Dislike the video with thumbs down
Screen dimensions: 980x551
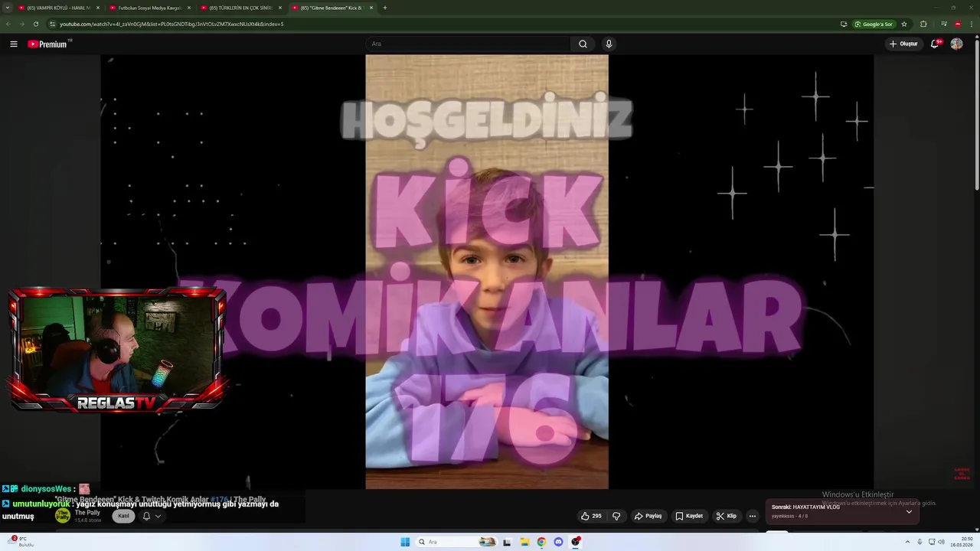[x=616, y=516]
